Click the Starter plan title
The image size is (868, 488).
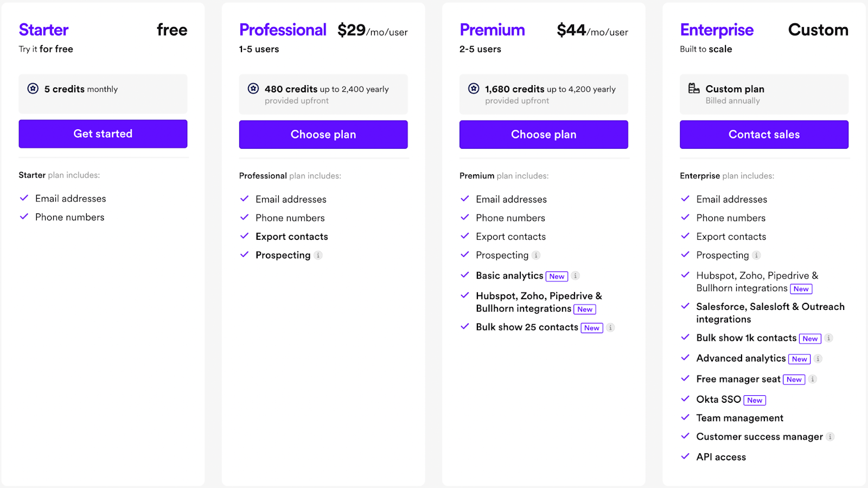point(44,30)
